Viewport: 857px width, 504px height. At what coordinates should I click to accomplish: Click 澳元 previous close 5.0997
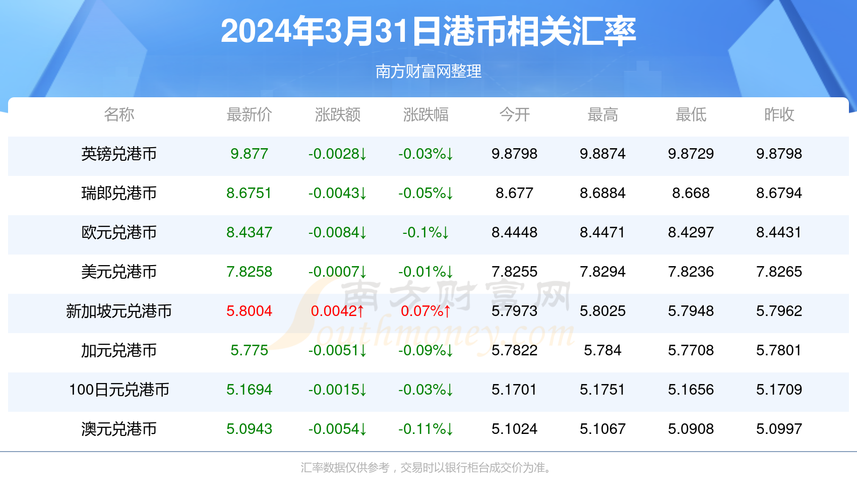tap(779, 429)
